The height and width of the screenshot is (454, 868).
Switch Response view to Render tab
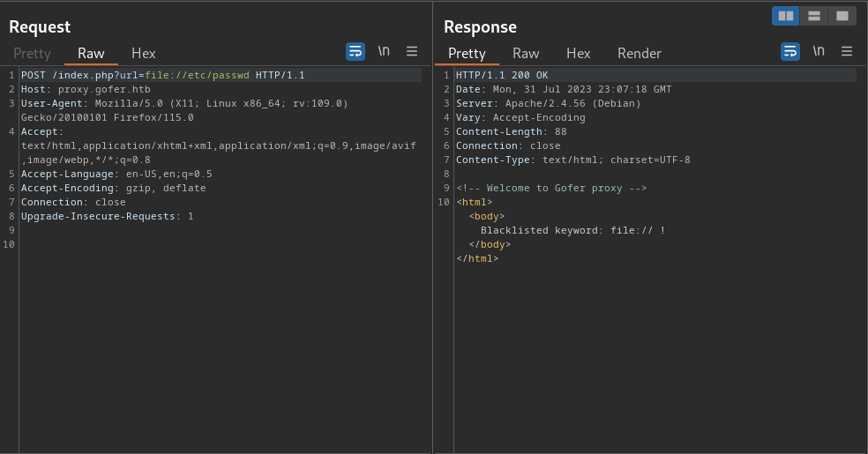point(640,54)
